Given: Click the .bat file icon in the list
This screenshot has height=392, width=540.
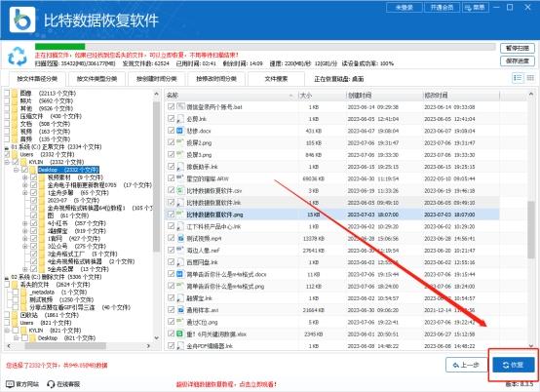Looking at the screenshot, I should tap(180, 106).
